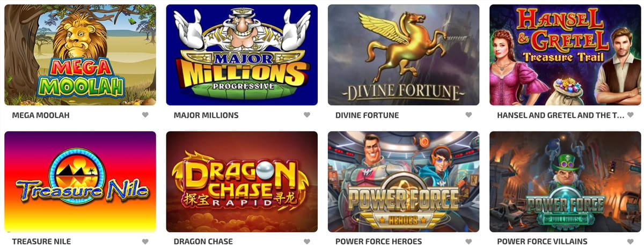Toggle the heart next to Major Millions
This screenshot has width=644, height=252.
307,115
